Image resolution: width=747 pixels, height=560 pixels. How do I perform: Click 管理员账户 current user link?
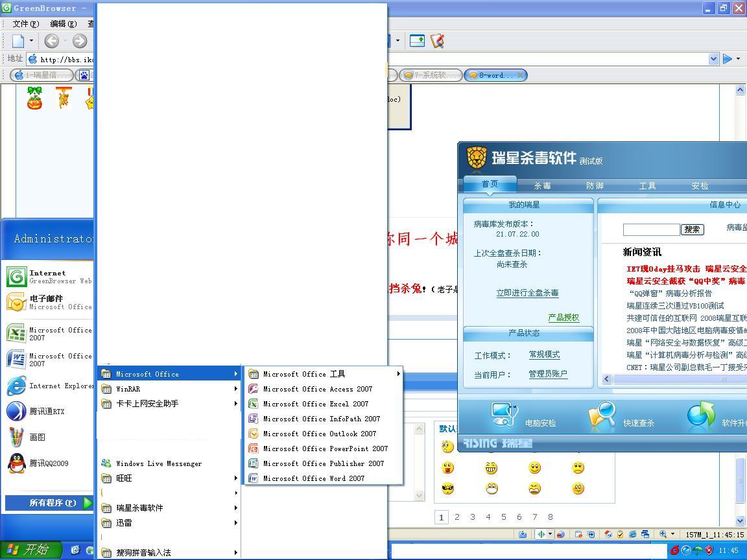click(x=548, y=374)
